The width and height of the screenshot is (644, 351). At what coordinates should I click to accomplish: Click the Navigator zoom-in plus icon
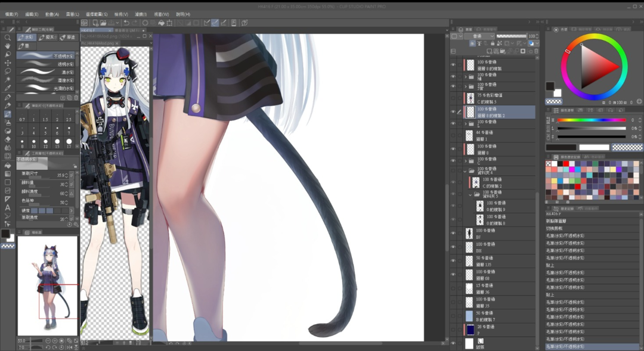click(55, 341)
